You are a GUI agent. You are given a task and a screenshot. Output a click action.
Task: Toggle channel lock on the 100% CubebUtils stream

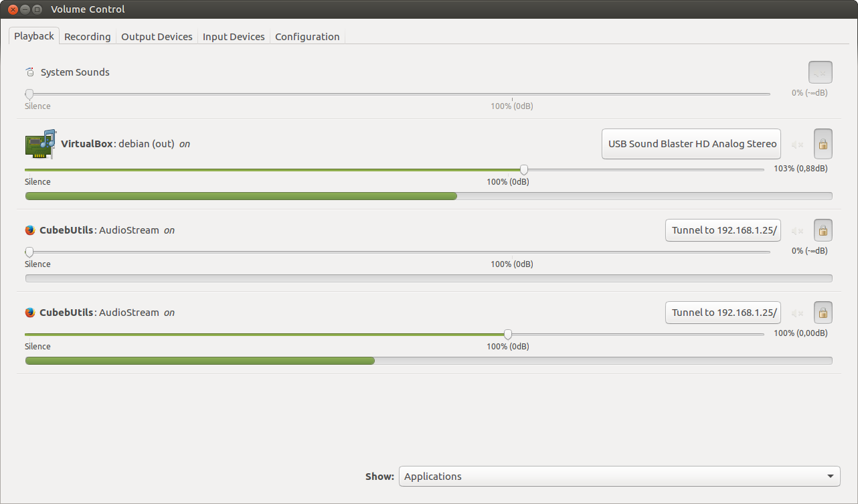click(823, 313)
